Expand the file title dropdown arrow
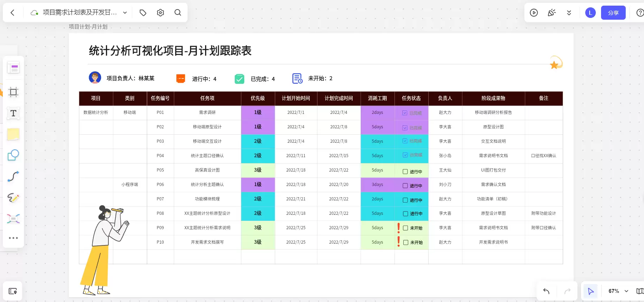The width and height of the screenshot is (644, 302). (125, 13)
